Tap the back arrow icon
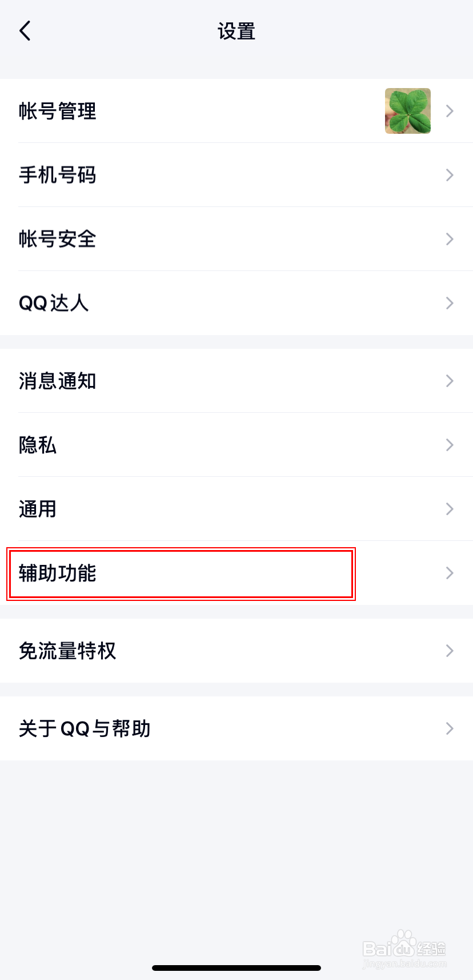The image size is (473, 980). click(x=25, y=31)
